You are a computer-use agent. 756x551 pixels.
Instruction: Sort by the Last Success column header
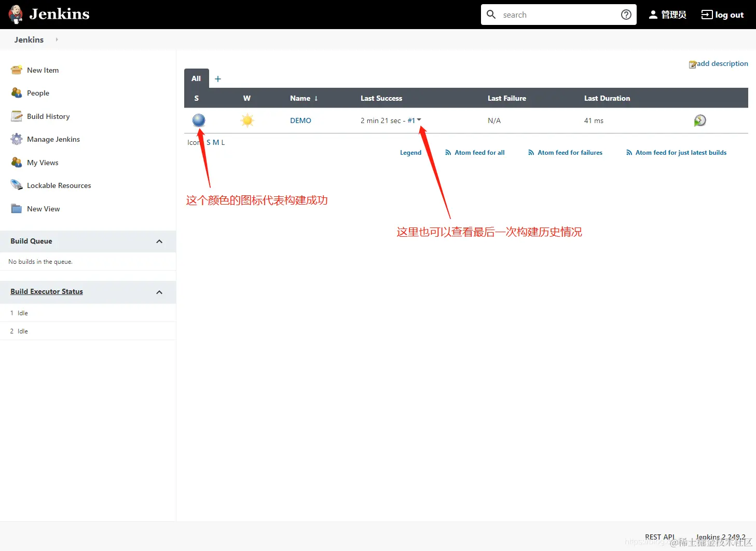click(381, 98)
